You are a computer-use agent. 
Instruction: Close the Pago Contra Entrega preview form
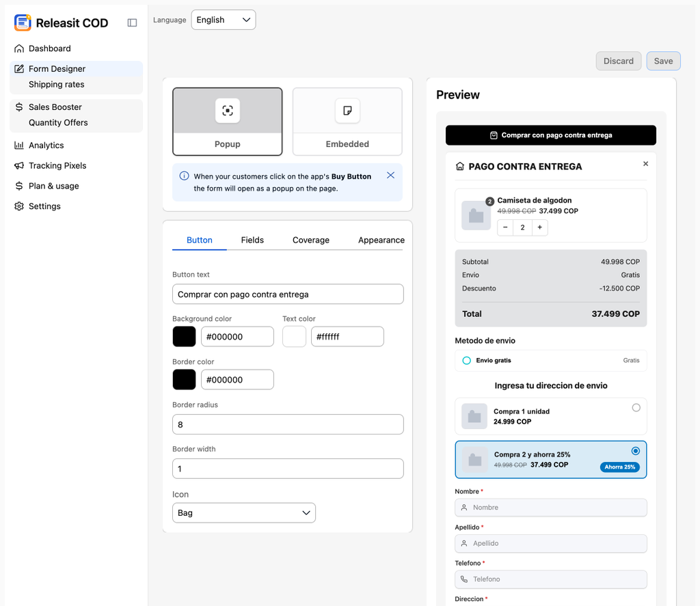[x=645, y=164]
